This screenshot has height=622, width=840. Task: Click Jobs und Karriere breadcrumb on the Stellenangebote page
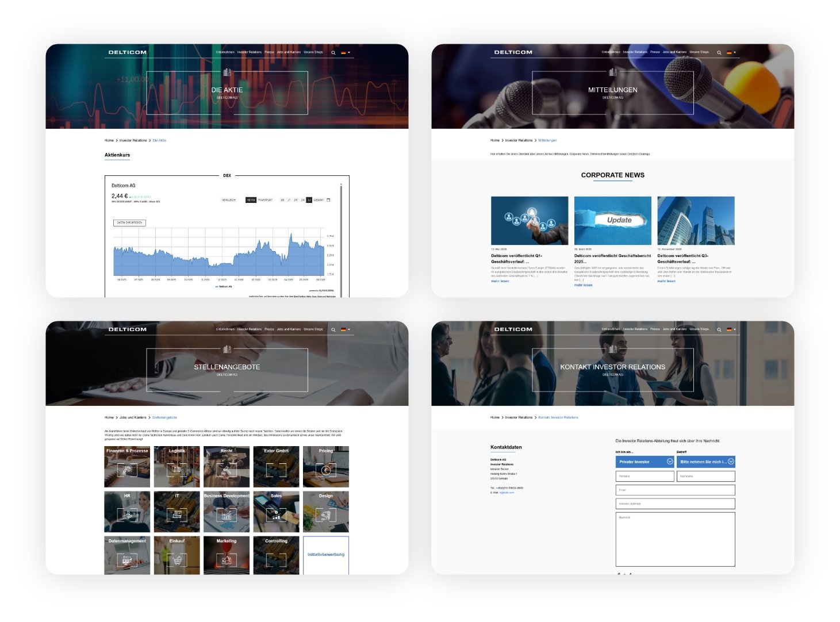click(x=133, y=417)
